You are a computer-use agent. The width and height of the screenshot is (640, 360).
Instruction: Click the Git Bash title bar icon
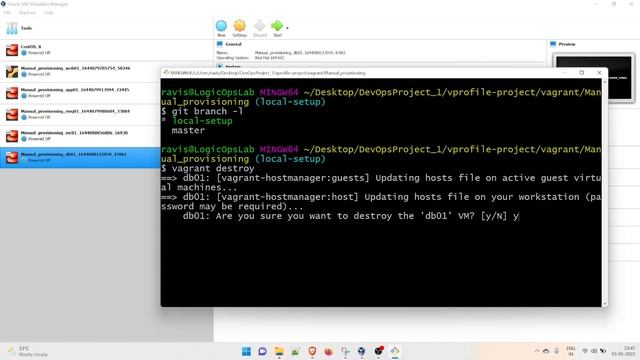[166, 73]
